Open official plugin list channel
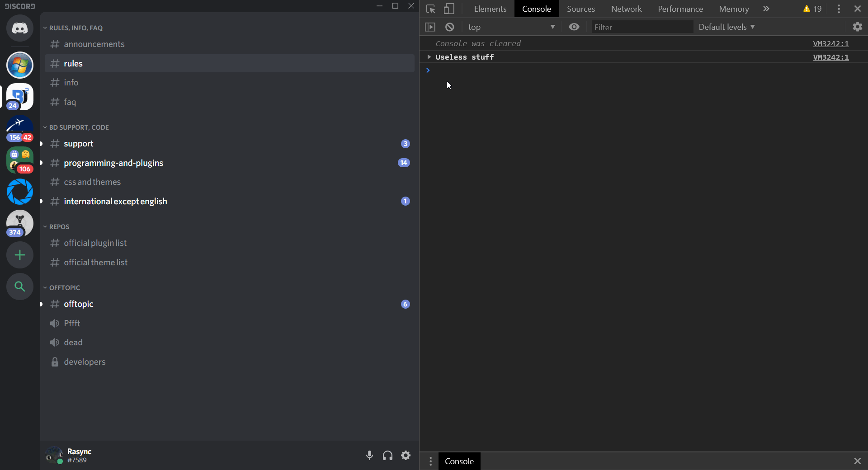 click(x=230, y=243)
